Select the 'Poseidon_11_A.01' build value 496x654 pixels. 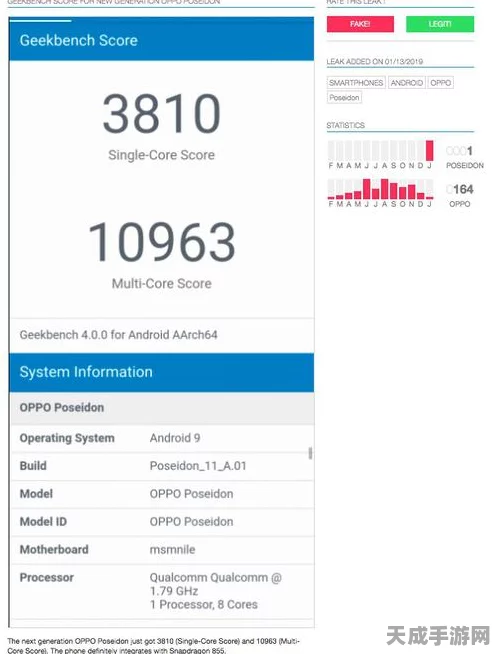pos(198,466)
